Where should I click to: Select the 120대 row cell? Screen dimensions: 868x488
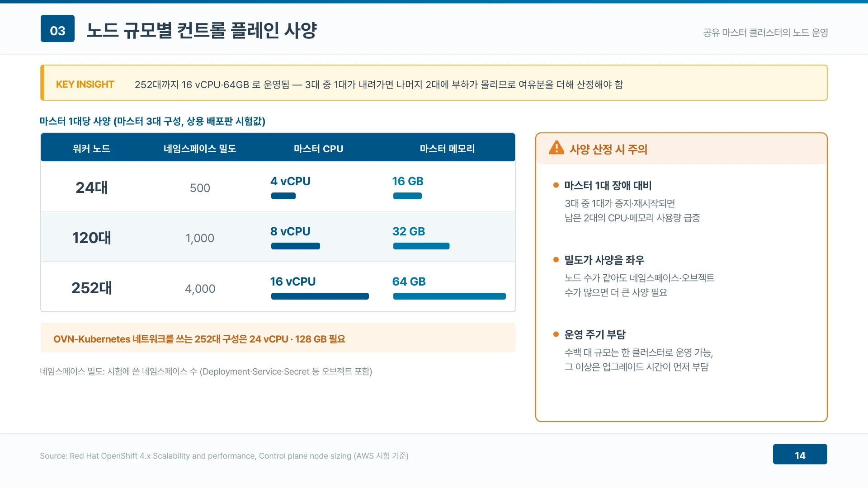tap(92, 238)
